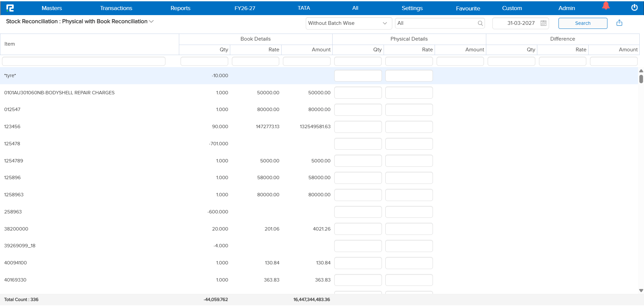Image resolution: width=644 pixels, height=307 pixels.
Task: Click scrollbar up arrow
Action: [641, 71]
